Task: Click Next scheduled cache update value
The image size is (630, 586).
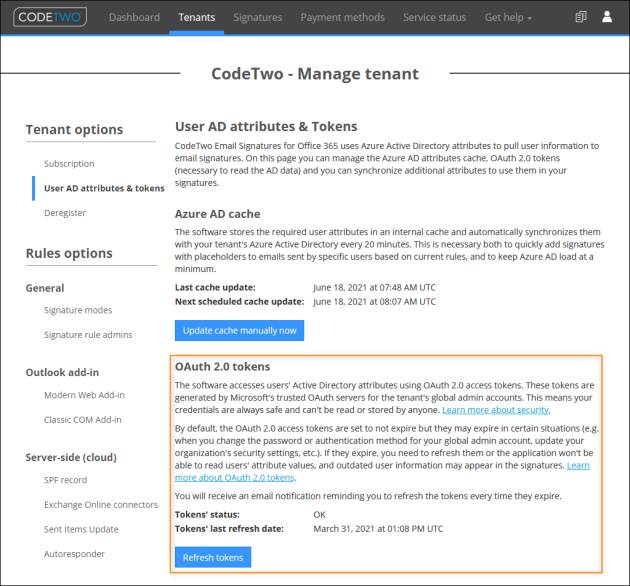Action: (x=374, y=301)
